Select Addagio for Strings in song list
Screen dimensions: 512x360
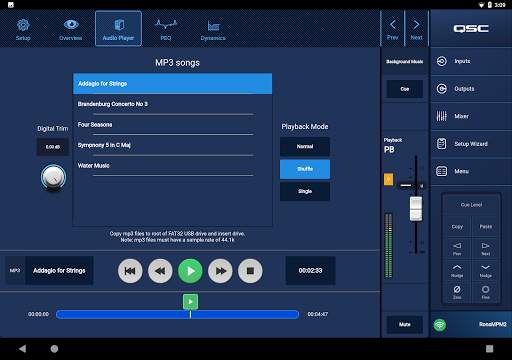172,84
